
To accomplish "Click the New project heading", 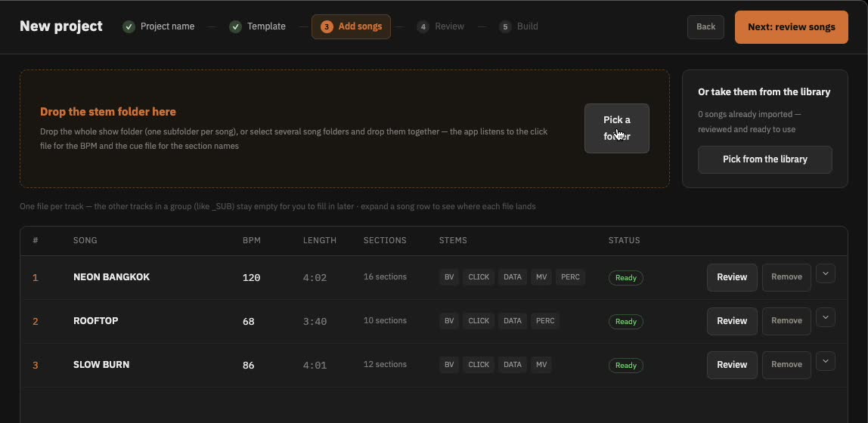I will coord(61,26).
